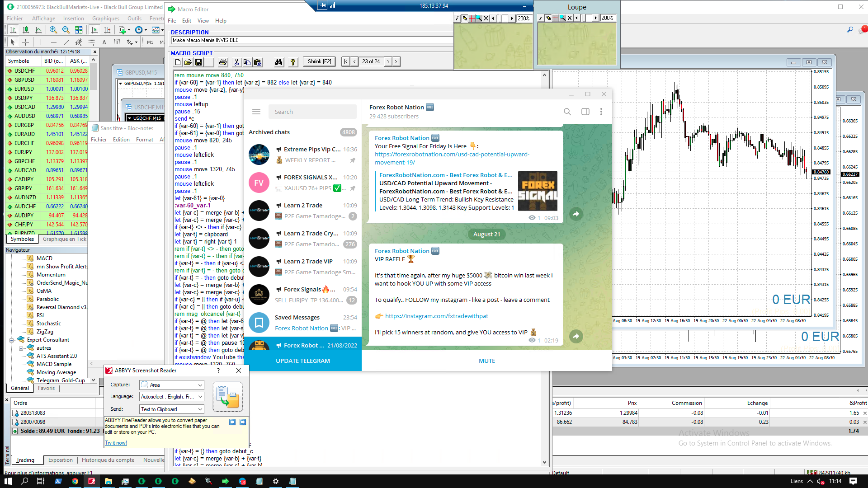Click the Shrink [F2] button
868x488 pixels.
click(319, 62)
